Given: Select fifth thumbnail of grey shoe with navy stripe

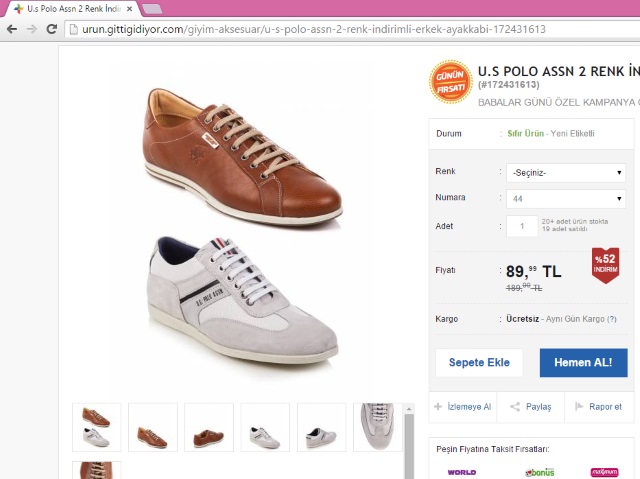Looking at the screenshot, I should 321,427.
